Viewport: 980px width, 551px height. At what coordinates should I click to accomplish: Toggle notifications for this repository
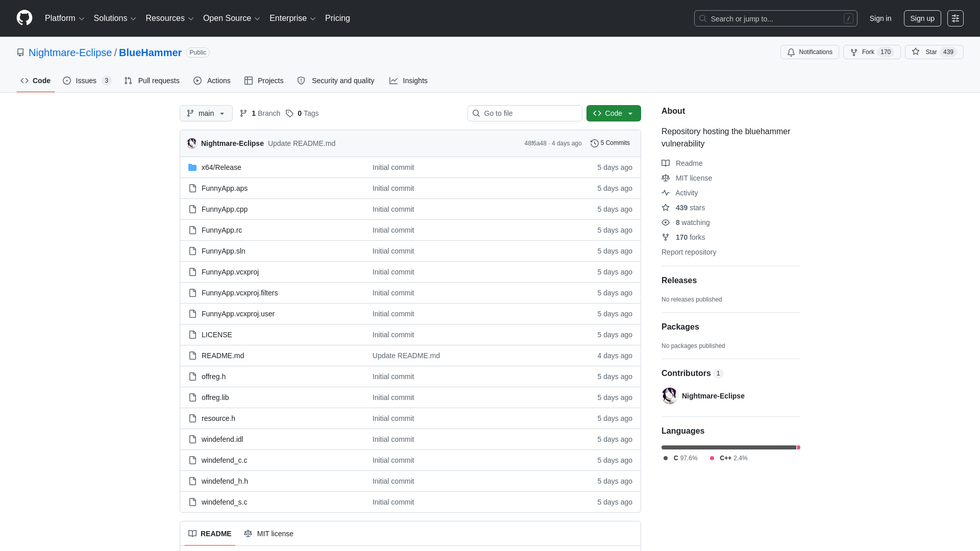pos(810,52)
